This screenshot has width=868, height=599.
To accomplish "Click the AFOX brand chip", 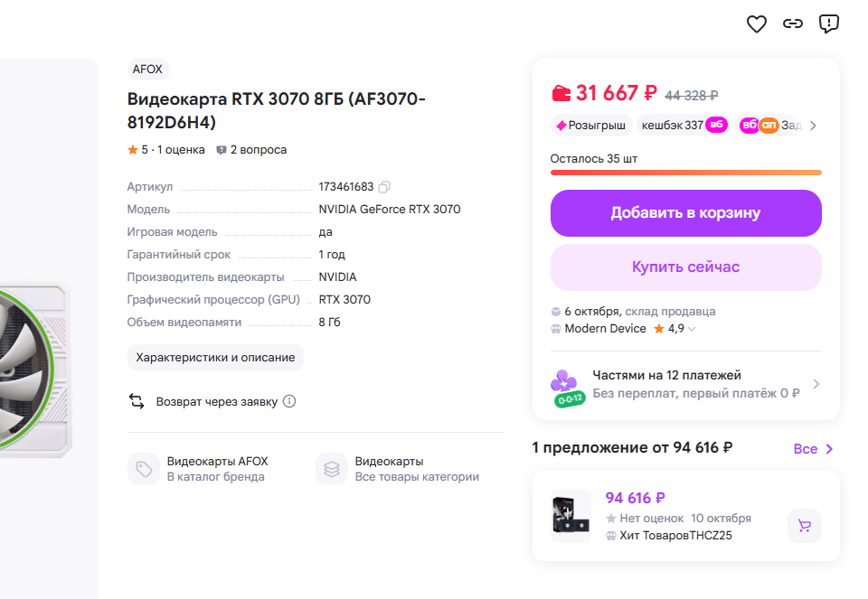I will [x=147, y=70].
